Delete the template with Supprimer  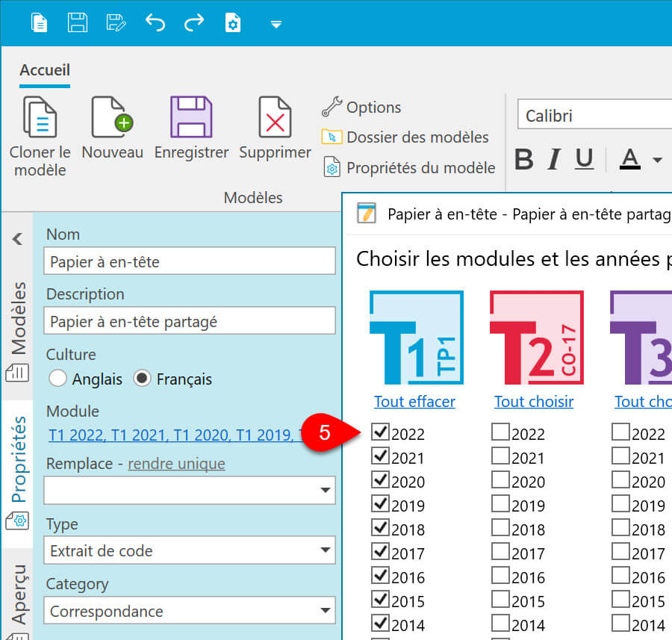point(275,128)
